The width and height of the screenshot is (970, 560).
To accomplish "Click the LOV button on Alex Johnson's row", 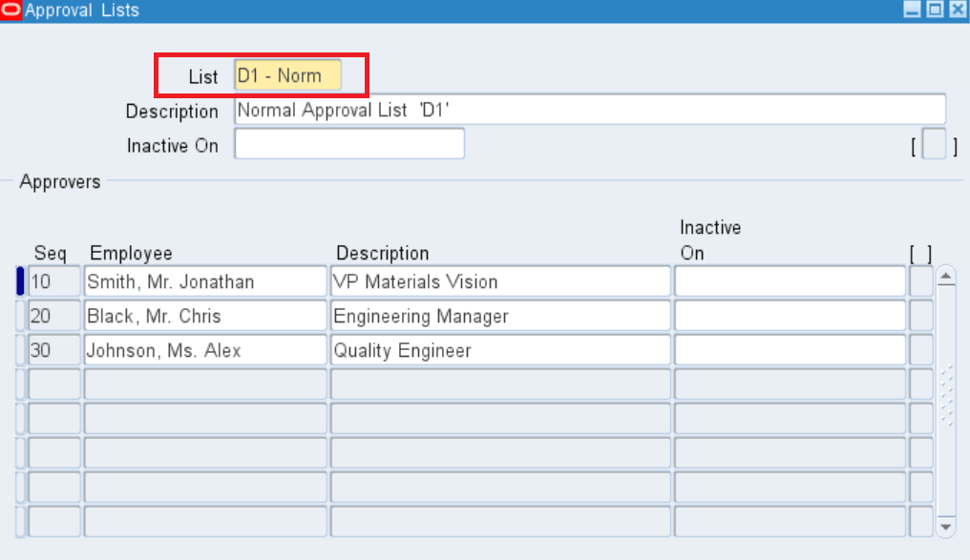I will 918,349.
